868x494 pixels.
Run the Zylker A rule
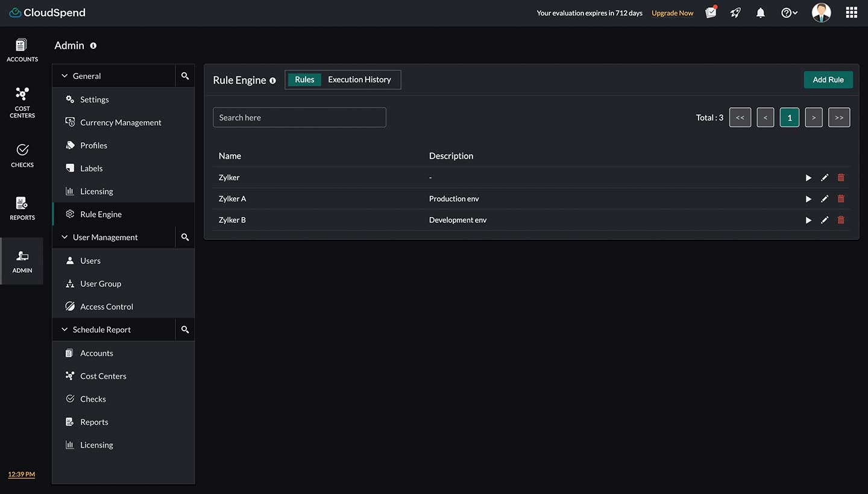click(x=808, y=199)
